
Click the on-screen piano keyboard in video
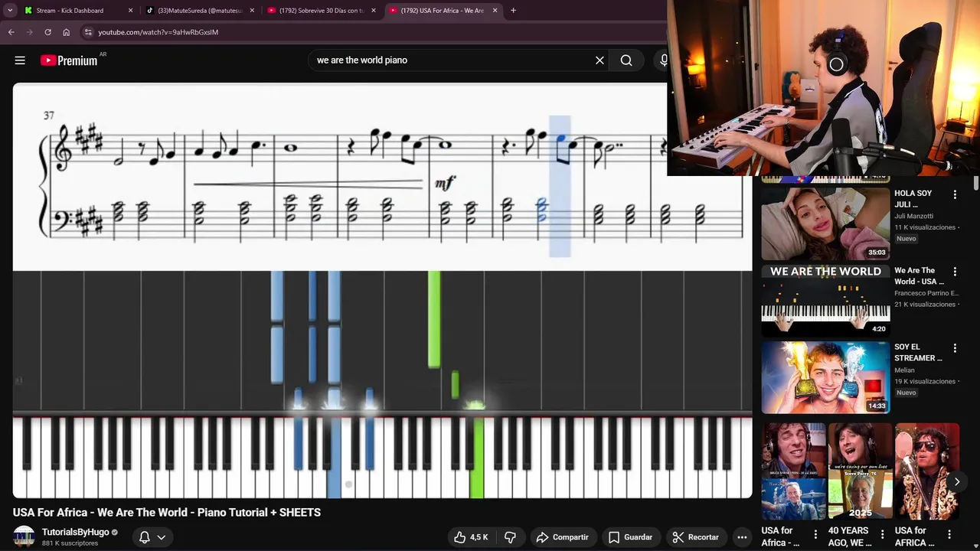383,458
